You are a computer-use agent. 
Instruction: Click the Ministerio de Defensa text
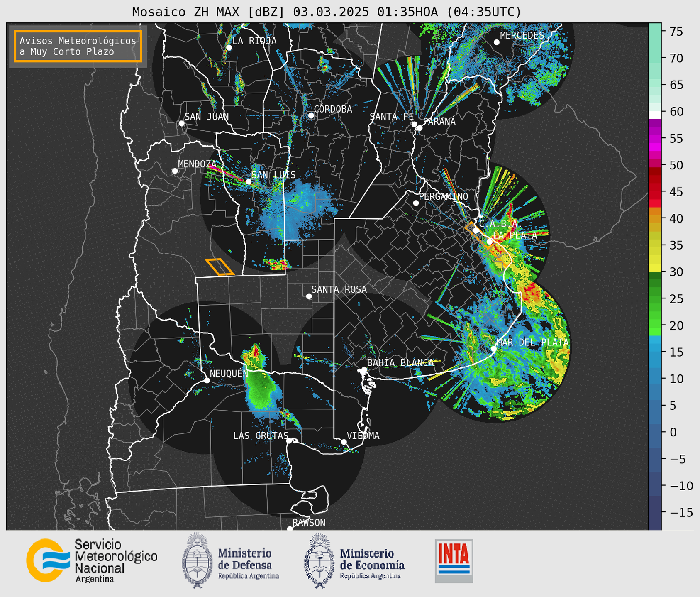pos(248,563)
